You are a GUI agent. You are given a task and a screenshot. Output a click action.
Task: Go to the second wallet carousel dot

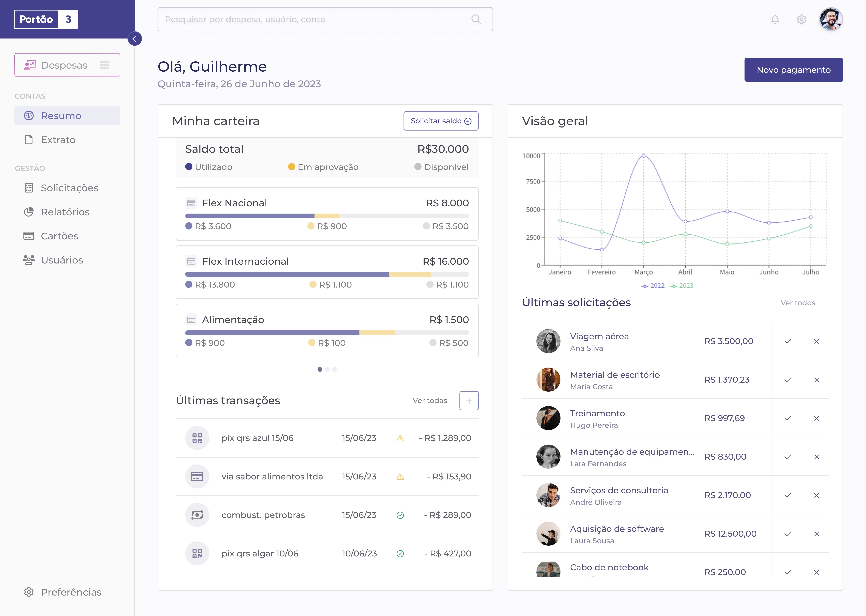pyautogui.click(x=327, y=370)
